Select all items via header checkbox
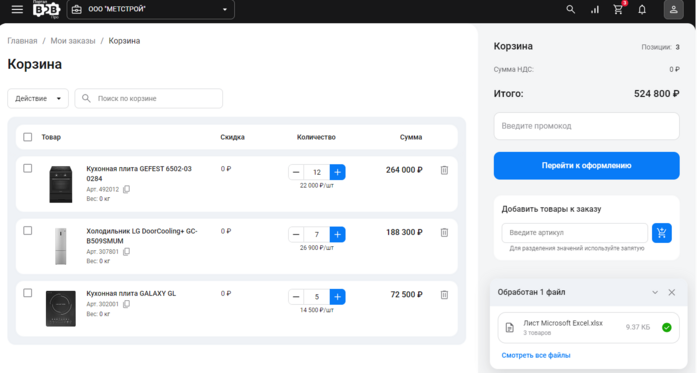Image resolution: width=697 pixels, height=373 pixels. click(28, 137)
